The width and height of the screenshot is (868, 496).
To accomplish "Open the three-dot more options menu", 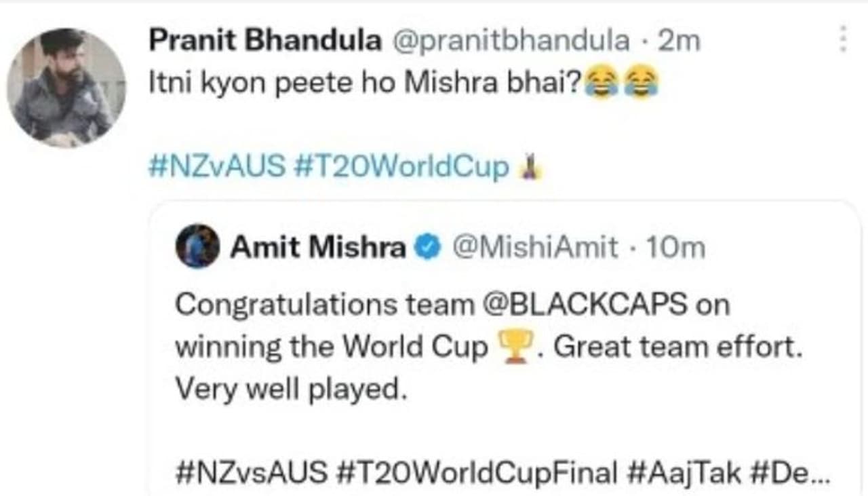I will pos(843,39).
